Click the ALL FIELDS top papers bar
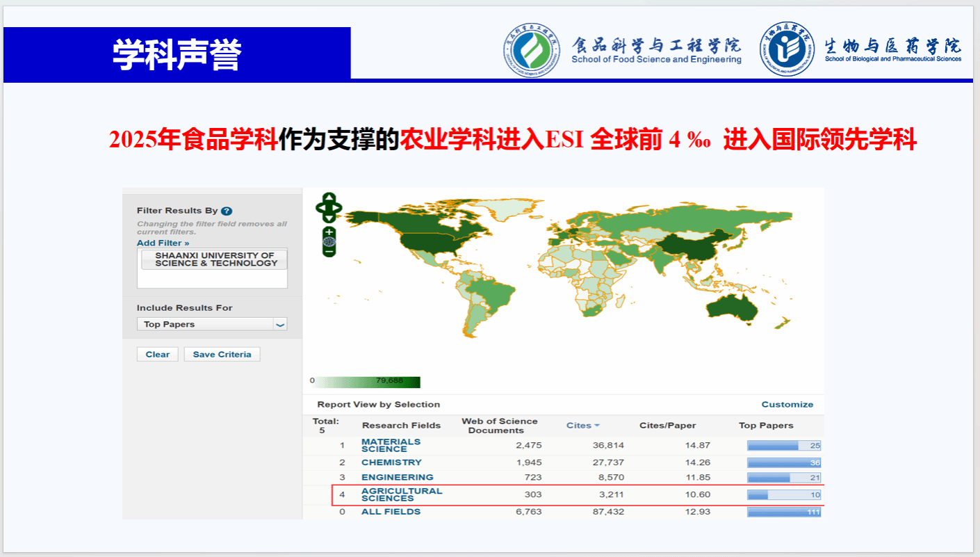This screenshot has width=980, height=557. (x=783, y=512)
